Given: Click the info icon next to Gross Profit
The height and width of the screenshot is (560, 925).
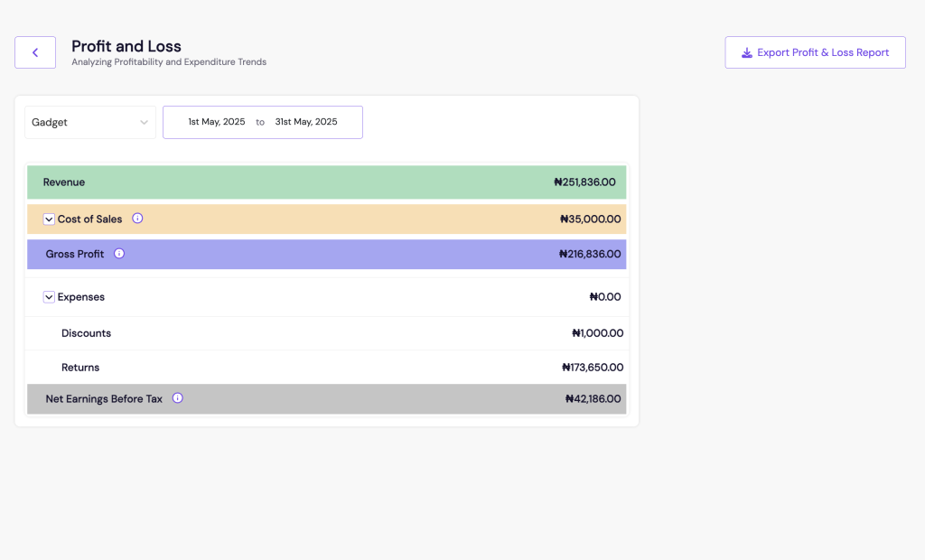Looking at the screenshot, I should point(119,254).
